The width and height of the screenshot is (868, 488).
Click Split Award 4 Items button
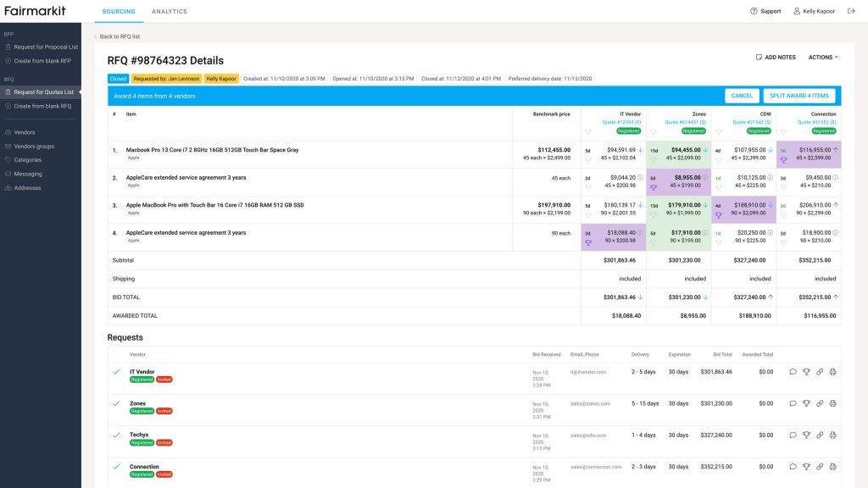tap(798, 96)
